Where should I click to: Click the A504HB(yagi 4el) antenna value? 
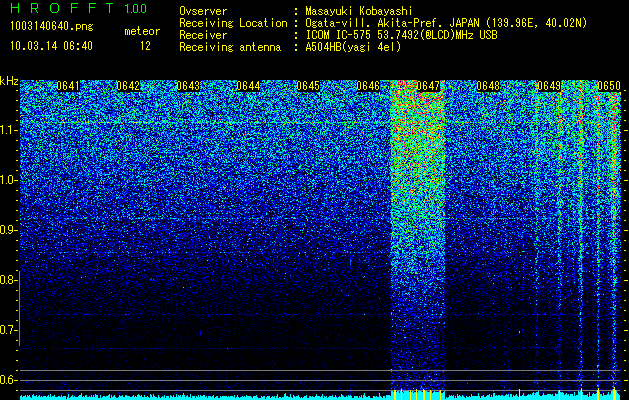353,47
